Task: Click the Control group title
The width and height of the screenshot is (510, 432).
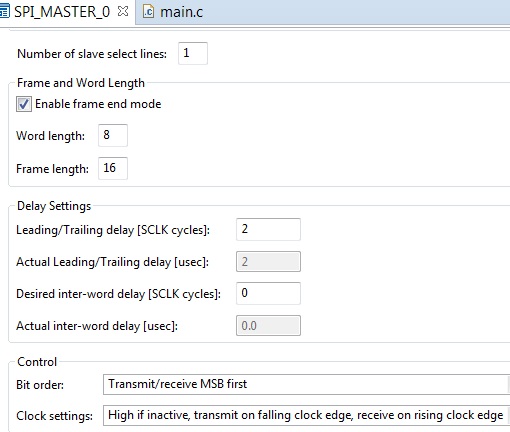Action: (37, 362)
